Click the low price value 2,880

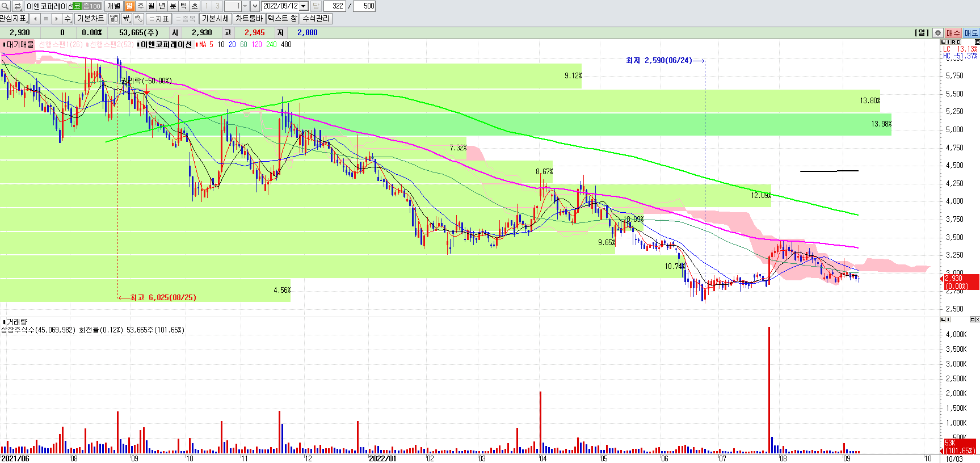pos(308,32)
